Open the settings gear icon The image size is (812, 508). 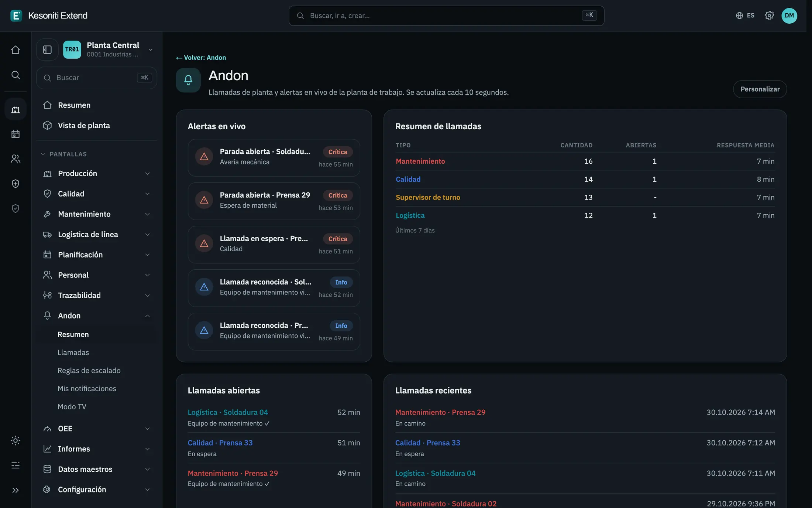(769, 16)
